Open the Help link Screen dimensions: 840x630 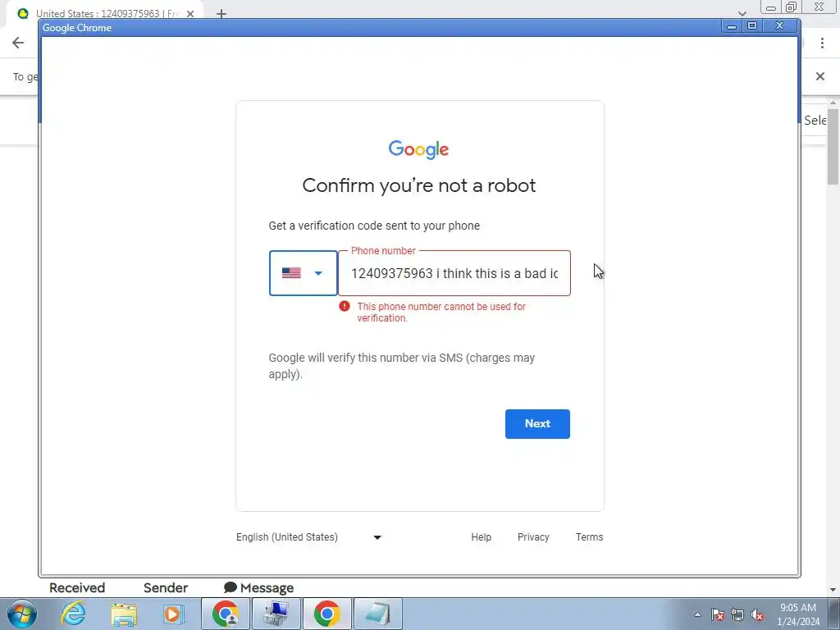point(481,536)
